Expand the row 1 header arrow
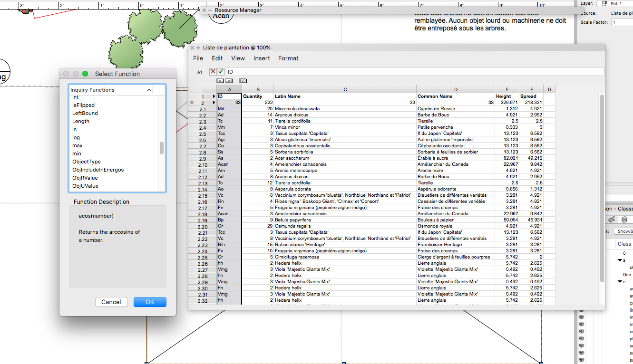The image size is (633, 364). pos(214,96)
